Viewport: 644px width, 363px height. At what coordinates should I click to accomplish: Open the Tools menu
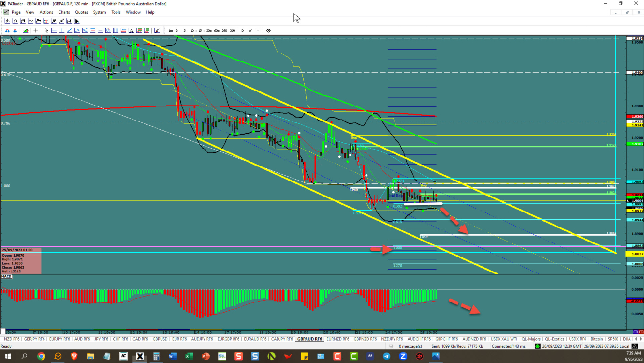[x=116, y=12]
